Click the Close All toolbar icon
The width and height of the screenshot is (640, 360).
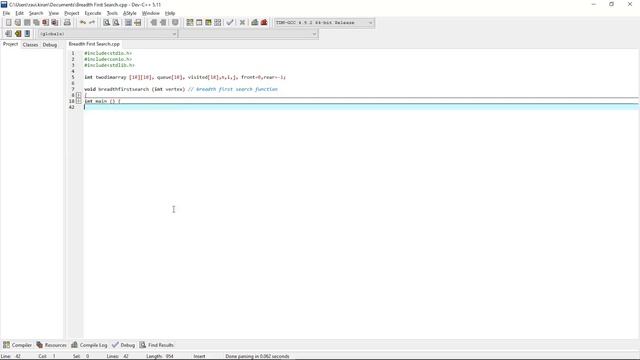coord(54,22)
